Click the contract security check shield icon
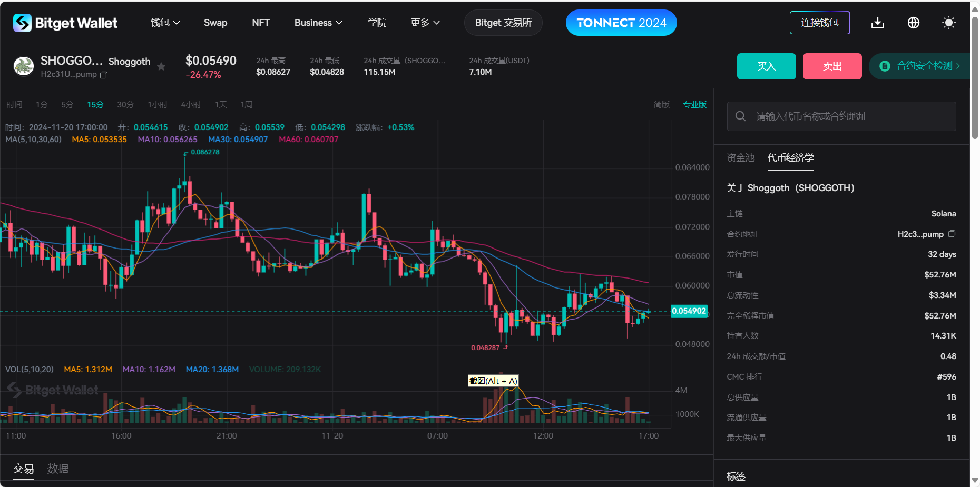Image resolution: width=980 pixels, height=487 pixels. (885, 66)
